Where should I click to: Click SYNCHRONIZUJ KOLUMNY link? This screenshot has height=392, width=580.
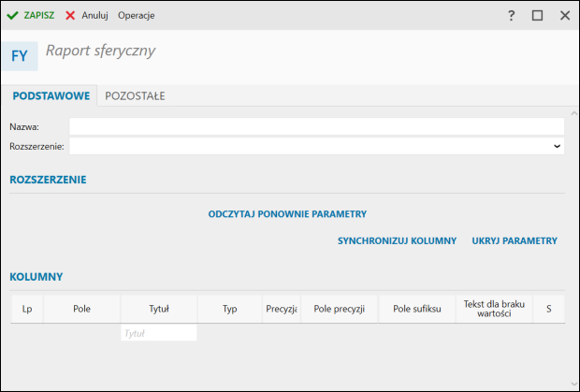397,240
